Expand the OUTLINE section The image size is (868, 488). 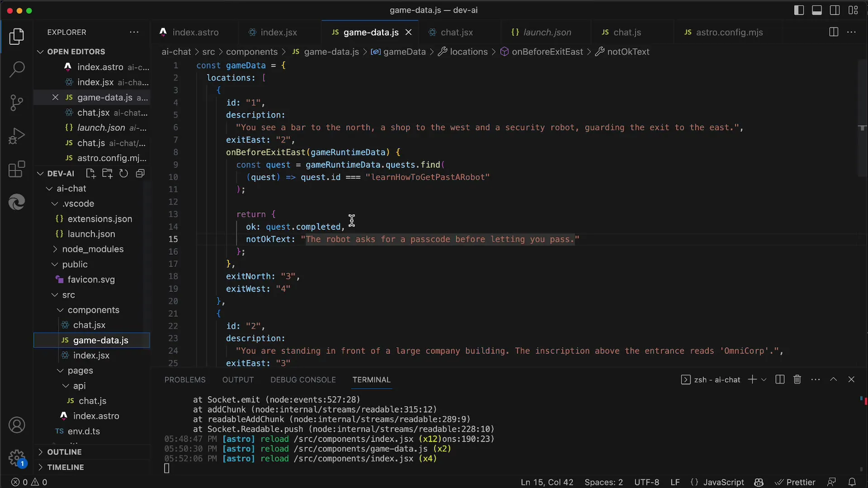pyautogui.click(x=64, y=452)
